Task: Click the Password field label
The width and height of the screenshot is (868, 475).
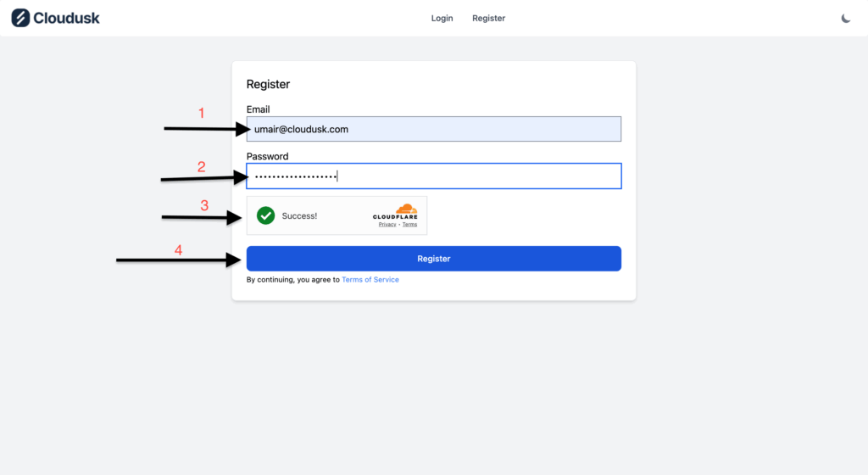Action: tap(267, 156)
